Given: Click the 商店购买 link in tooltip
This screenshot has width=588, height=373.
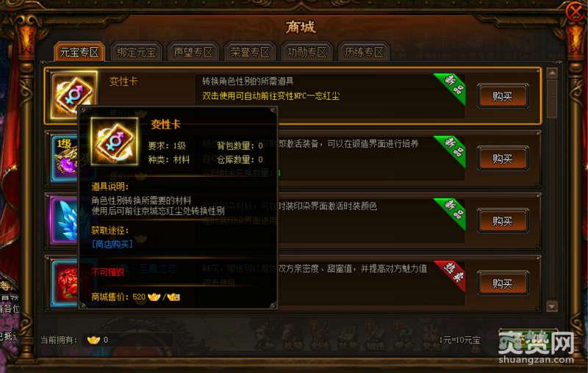Looking at the screenshot, I should pyautogui.click(x=112, y=245).
